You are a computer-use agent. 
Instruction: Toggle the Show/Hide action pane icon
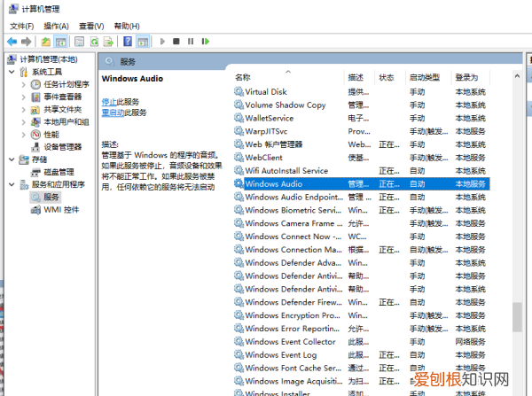(143, 42)
